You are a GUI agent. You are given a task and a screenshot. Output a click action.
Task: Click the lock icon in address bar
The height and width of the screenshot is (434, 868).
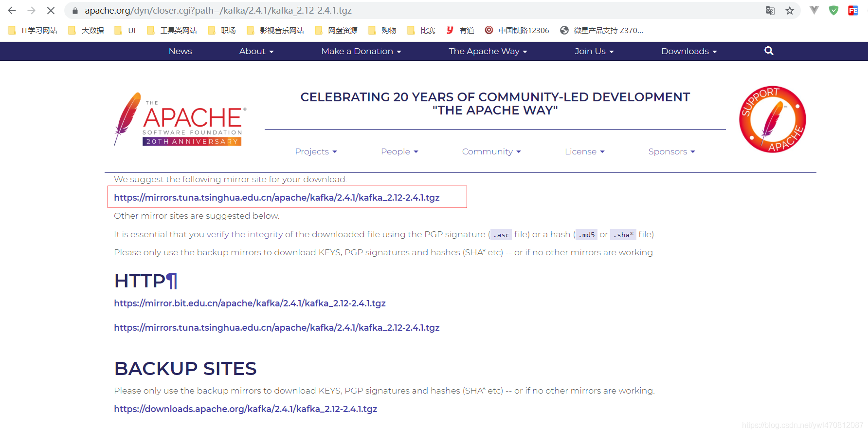click(75, 11)
